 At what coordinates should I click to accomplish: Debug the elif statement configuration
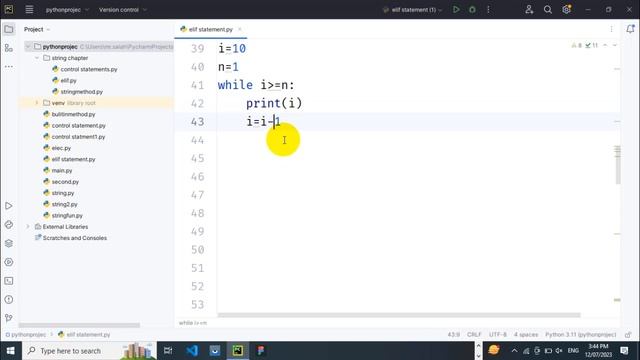coord(472,9)
